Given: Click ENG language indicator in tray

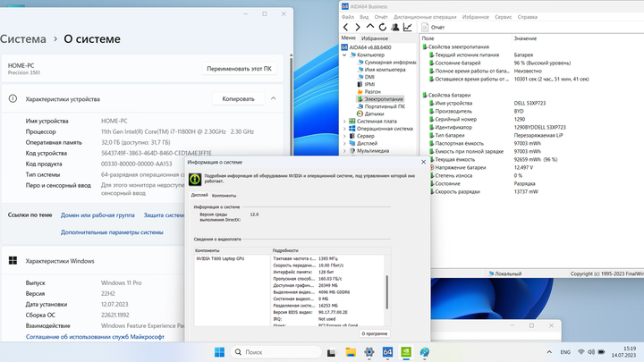Looking at the screenshot, I should pyautogui.click(x=565, y=352).
